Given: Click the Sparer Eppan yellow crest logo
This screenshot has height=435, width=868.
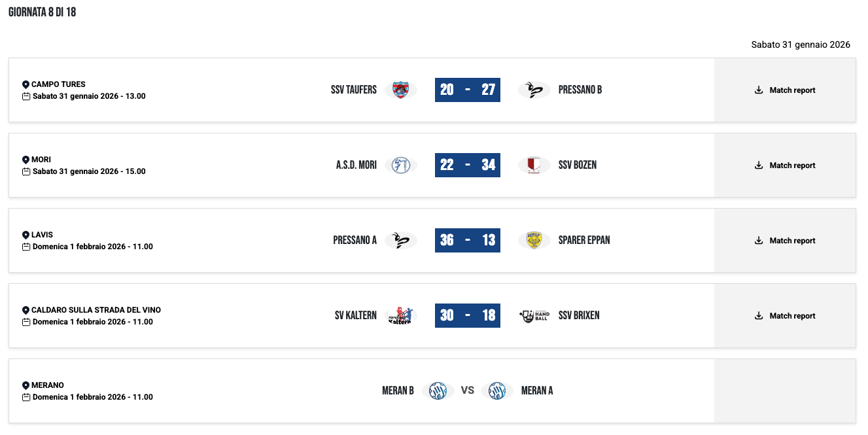Looking at the screenshot, I should click(534, 241).
